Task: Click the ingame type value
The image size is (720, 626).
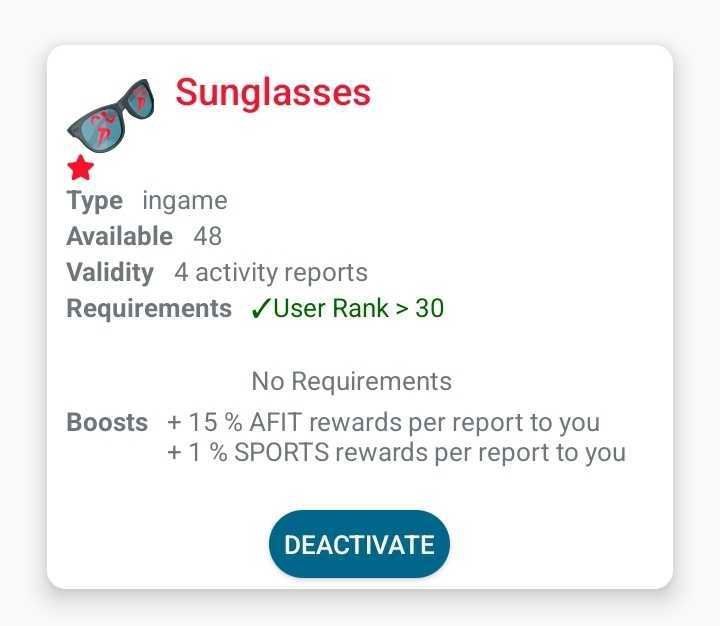Action: pyautogui.click(x=185, y=201)
